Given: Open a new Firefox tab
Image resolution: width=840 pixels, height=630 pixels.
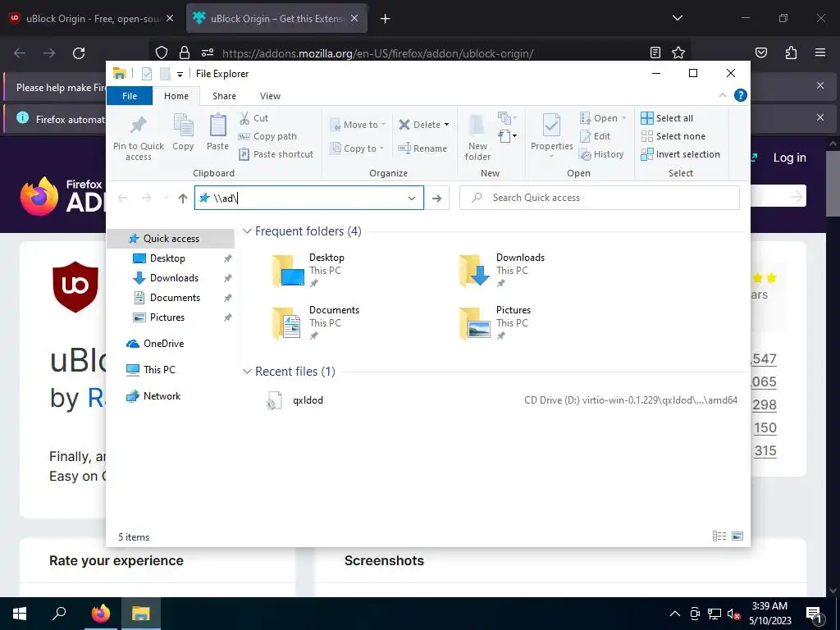Looking at the screenshot, I should click(385, 19).
